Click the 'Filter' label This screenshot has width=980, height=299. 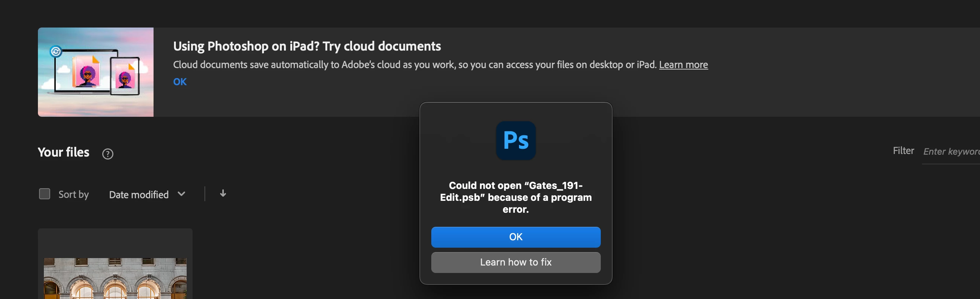tap(903, 151)
